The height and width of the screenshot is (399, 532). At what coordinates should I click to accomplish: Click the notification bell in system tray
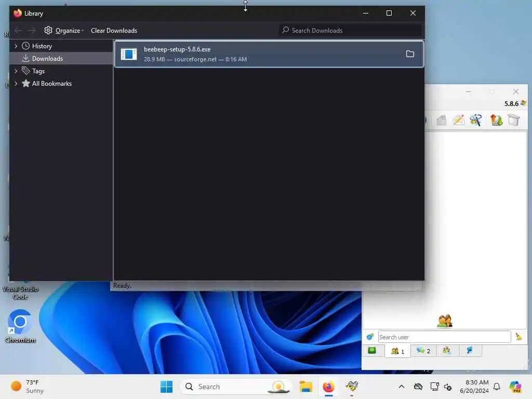497,387
